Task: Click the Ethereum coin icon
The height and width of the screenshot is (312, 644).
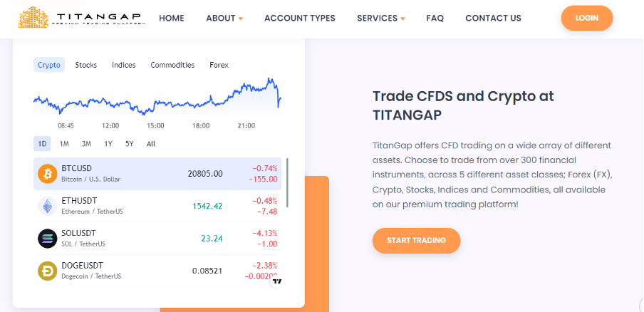Action: pyautogui.click(x=47, y=206)
